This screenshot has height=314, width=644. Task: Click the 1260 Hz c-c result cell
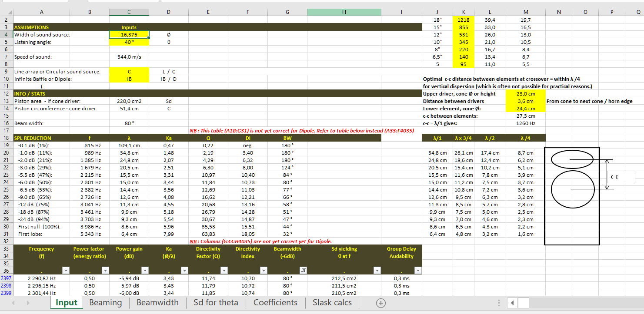tap(526, 123)
